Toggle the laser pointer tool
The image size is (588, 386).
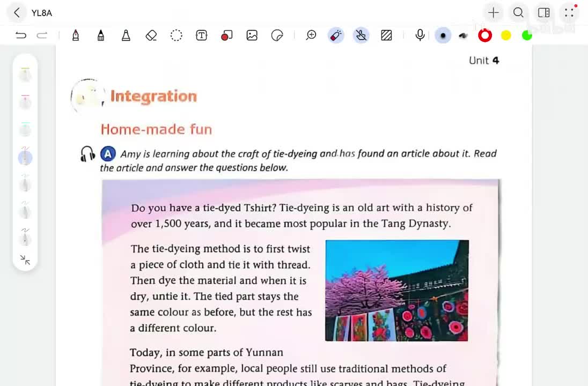[336, 35]
